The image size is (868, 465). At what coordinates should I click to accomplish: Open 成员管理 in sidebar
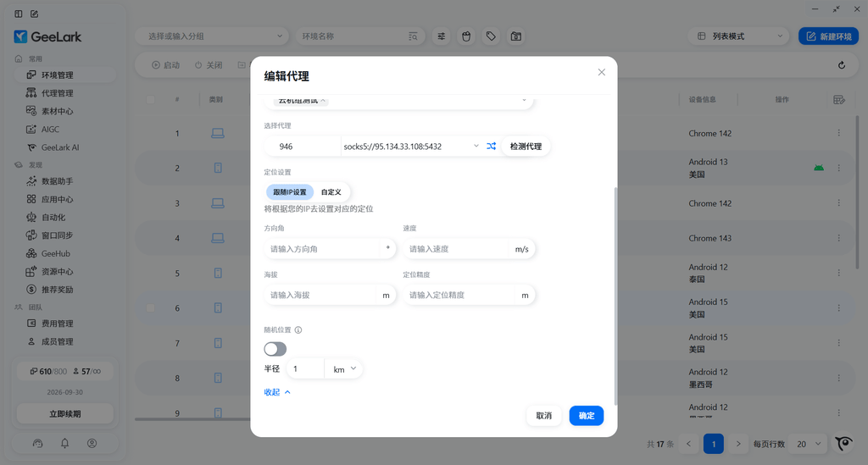64,341
